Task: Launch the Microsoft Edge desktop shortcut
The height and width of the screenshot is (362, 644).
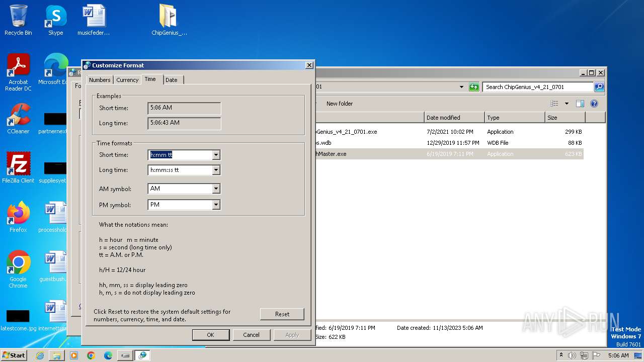Action: click(x=55, y=69)
